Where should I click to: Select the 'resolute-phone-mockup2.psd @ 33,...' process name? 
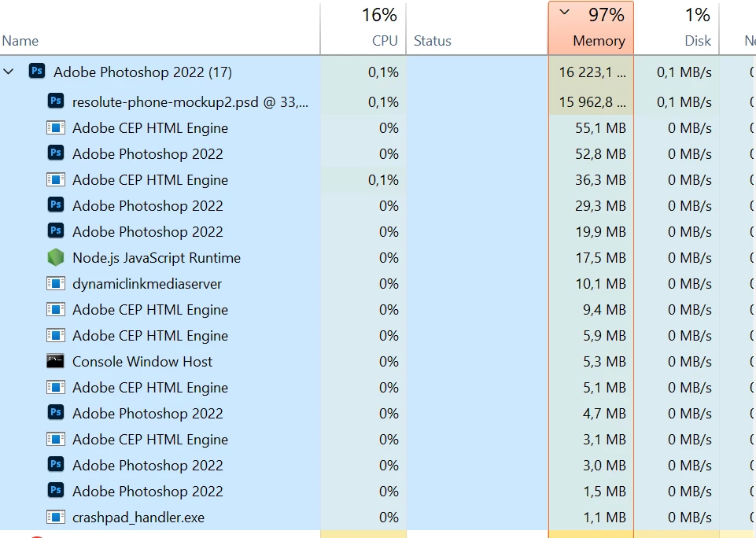190,102
